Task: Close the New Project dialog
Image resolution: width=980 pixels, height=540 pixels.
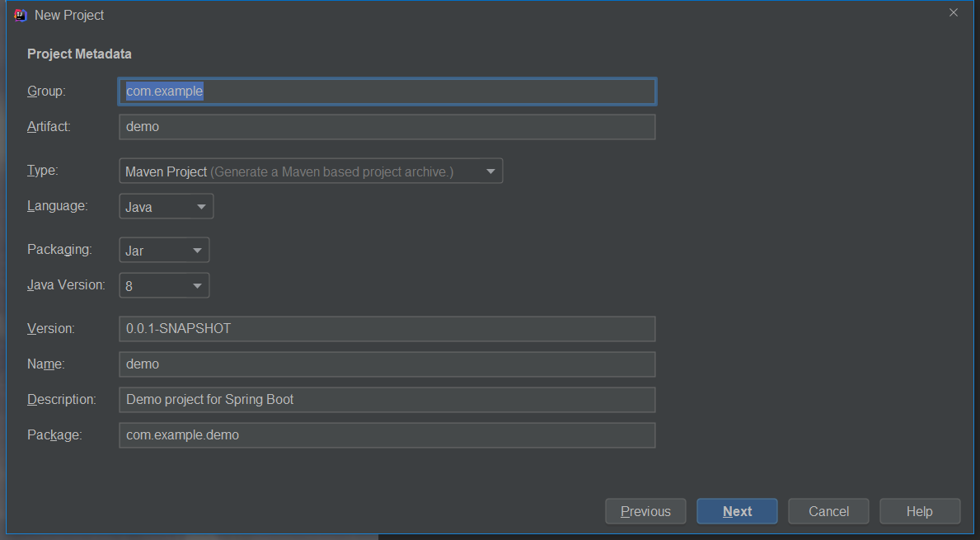Action: coord(954,13)
